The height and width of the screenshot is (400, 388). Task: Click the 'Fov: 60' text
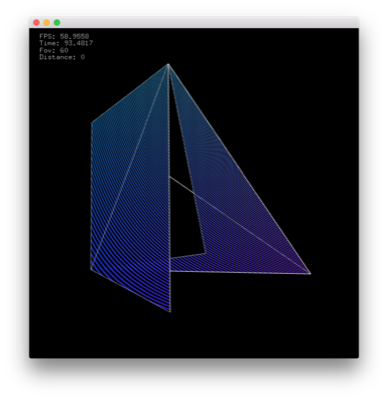pos(54,50)
